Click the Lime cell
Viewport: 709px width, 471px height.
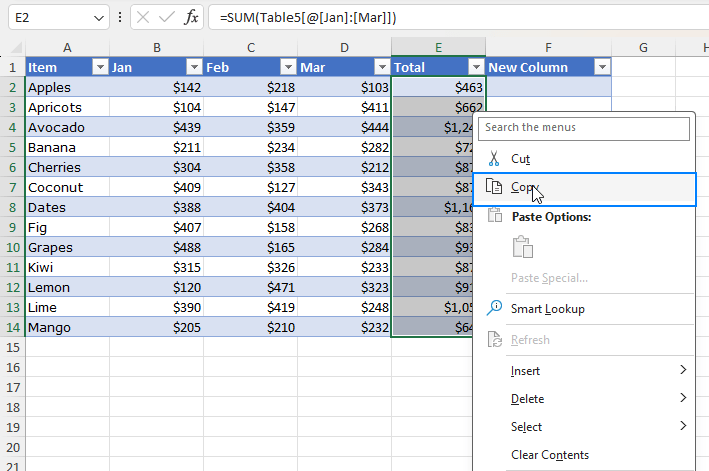coord(67,307)
